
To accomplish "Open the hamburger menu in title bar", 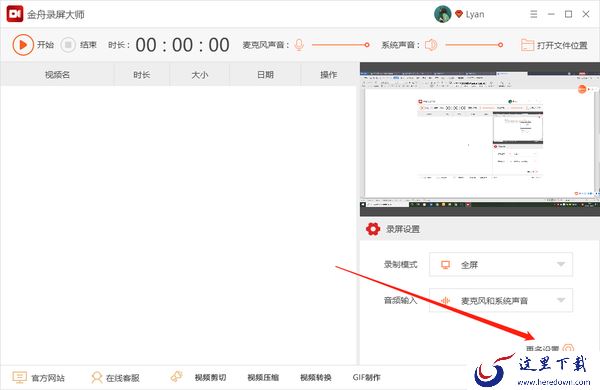I will point(533,14).
